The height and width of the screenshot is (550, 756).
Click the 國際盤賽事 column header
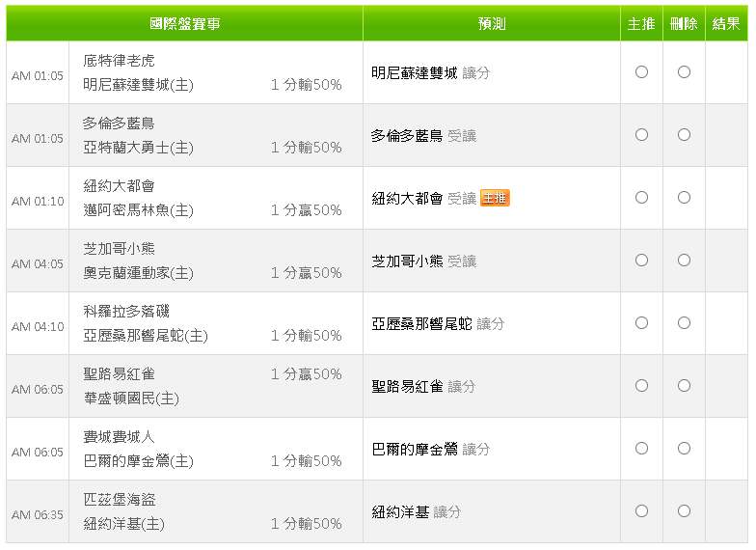(x=185, y=23)
